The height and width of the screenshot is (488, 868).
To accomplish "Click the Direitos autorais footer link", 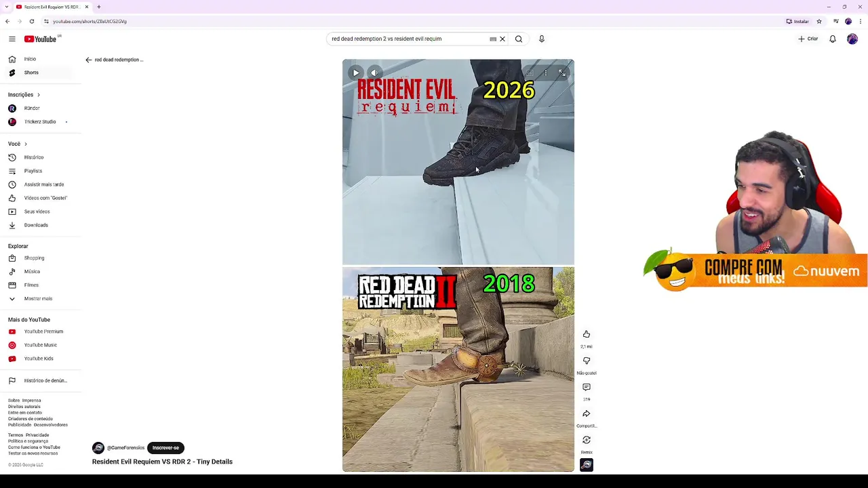I will pyautogui.click(x=24, y=407).
